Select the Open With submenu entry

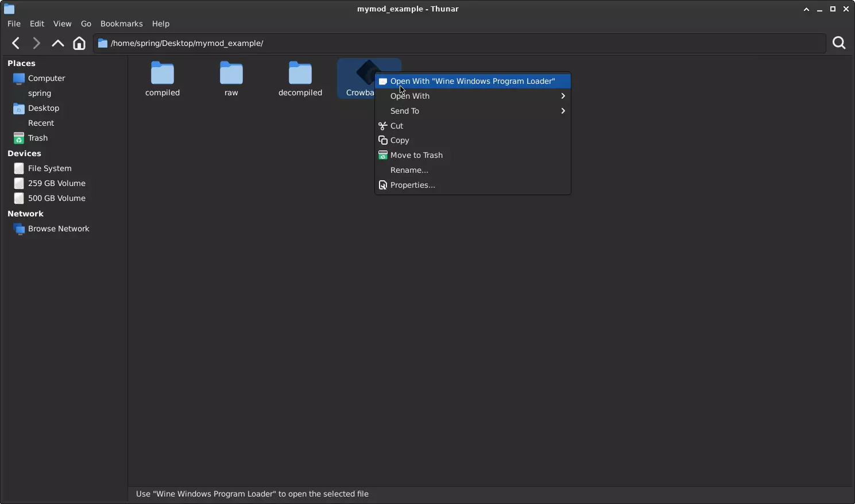pyautogui.click(x=473, y=96)
